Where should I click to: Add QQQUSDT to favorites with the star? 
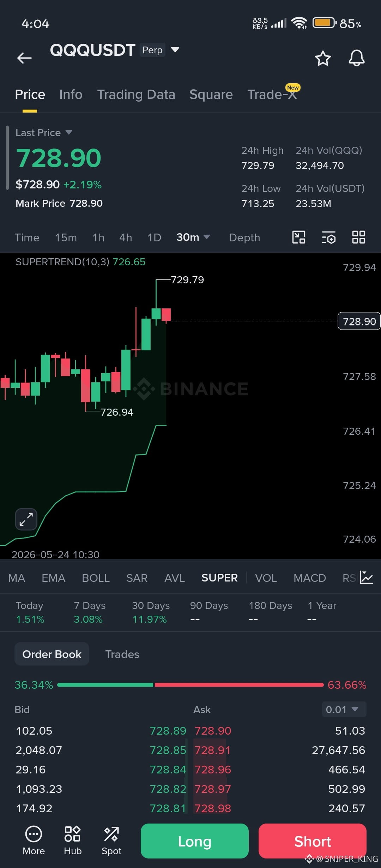click(322, 58)
